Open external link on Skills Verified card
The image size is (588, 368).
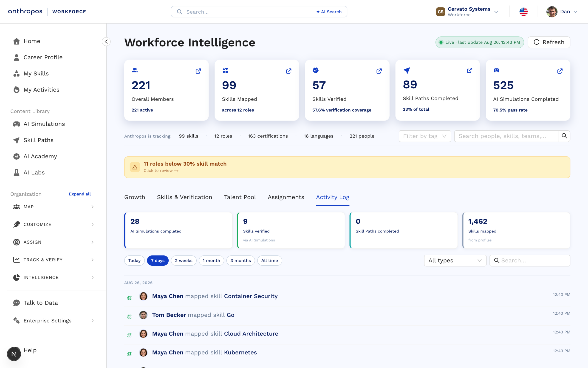(x=379, y=71)
